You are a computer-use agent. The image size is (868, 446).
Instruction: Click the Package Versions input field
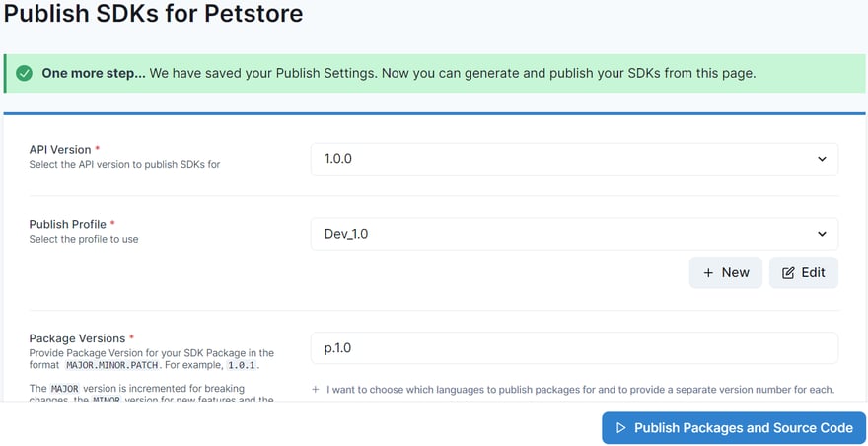point(574,348)
